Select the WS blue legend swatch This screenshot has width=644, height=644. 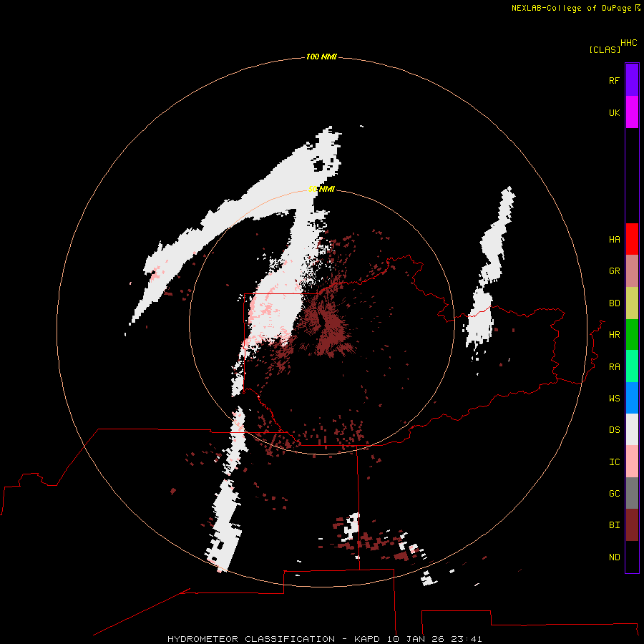point(632,398)
